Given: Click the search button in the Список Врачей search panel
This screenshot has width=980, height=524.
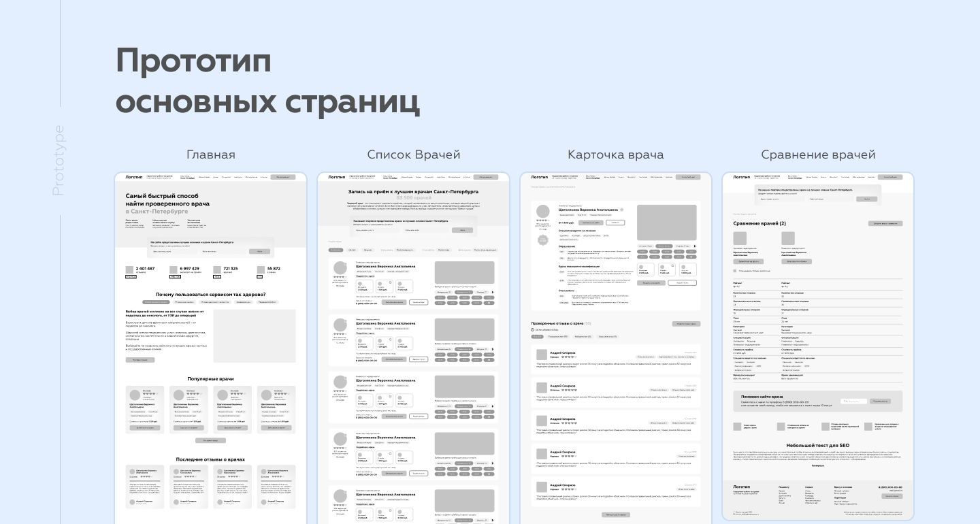Looking at the screenshot, I should 462,230.
